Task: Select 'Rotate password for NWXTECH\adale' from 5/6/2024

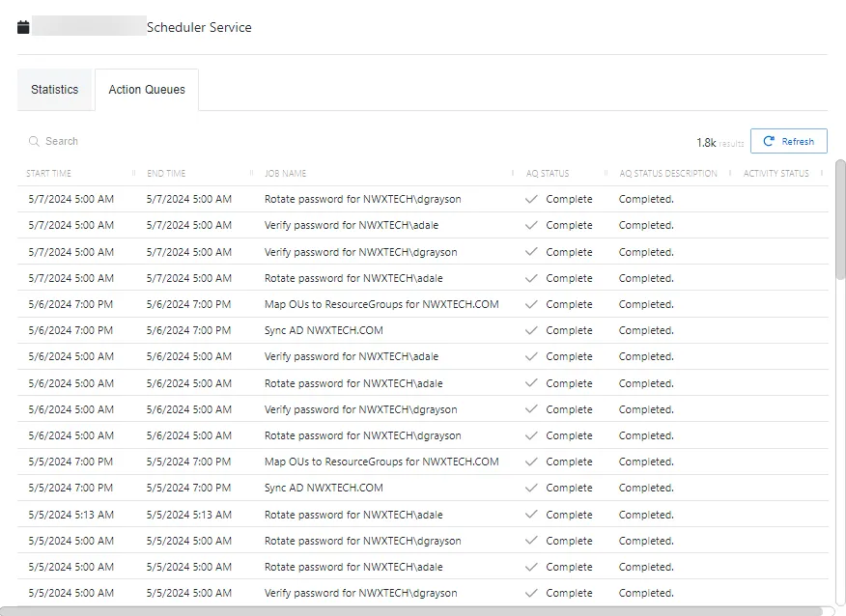Action: 353,383
